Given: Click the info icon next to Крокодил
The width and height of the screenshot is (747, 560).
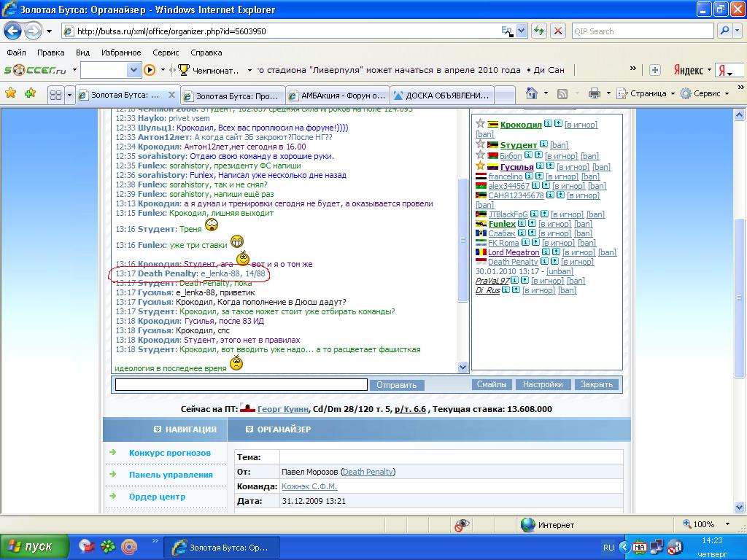Looking at the screenshot, I should click(547, 124).
